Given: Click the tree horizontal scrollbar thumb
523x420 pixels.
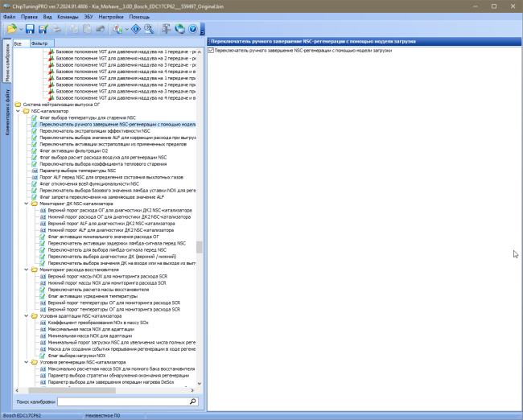Looking at the screenshot, I should tap(72, 390).
